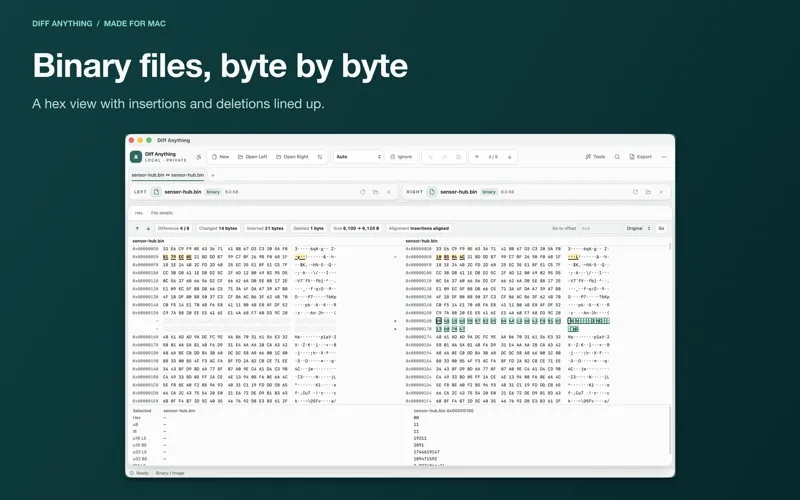Click the 4 / 8 difference counter
This screenshot has width=800, height=500.
493,157
